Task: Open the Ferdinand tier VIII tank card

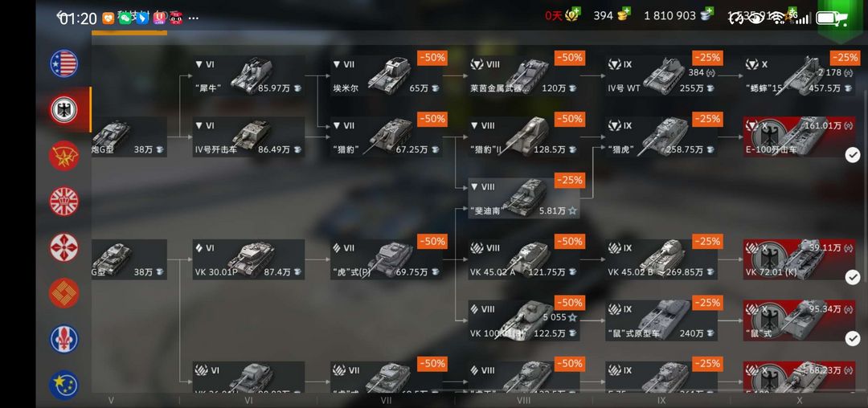Action: [x=524, y=198]
